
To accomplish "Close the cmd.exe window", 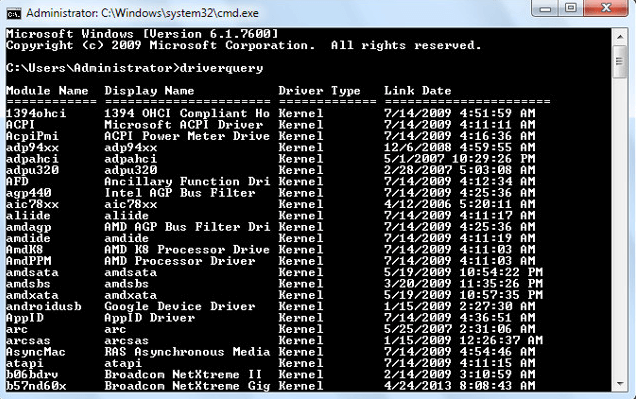I will 606,9.
